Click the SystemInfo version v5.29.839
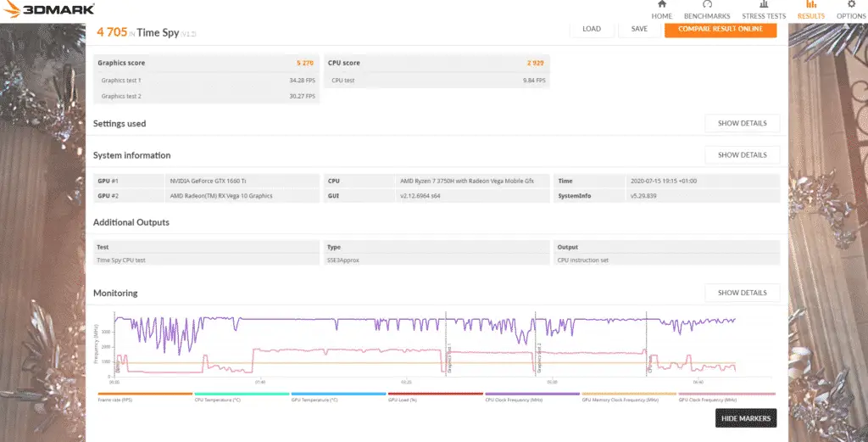 [x=703, y=195]
